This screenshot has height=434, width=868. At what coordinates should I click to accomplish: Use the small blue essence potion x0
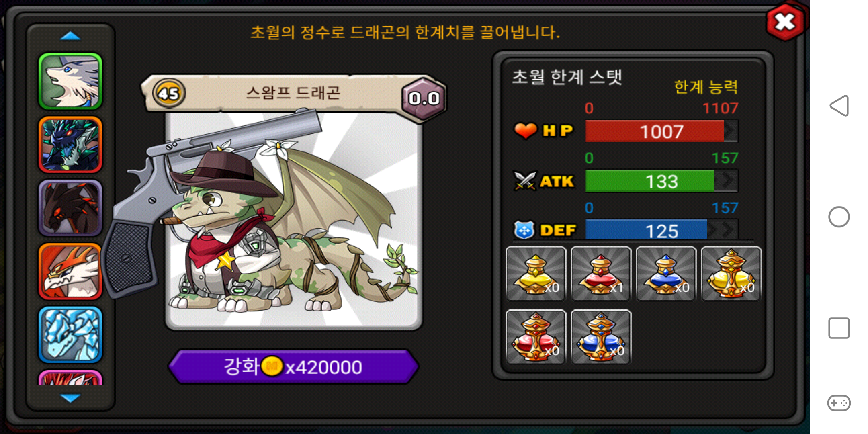[666, 274]
